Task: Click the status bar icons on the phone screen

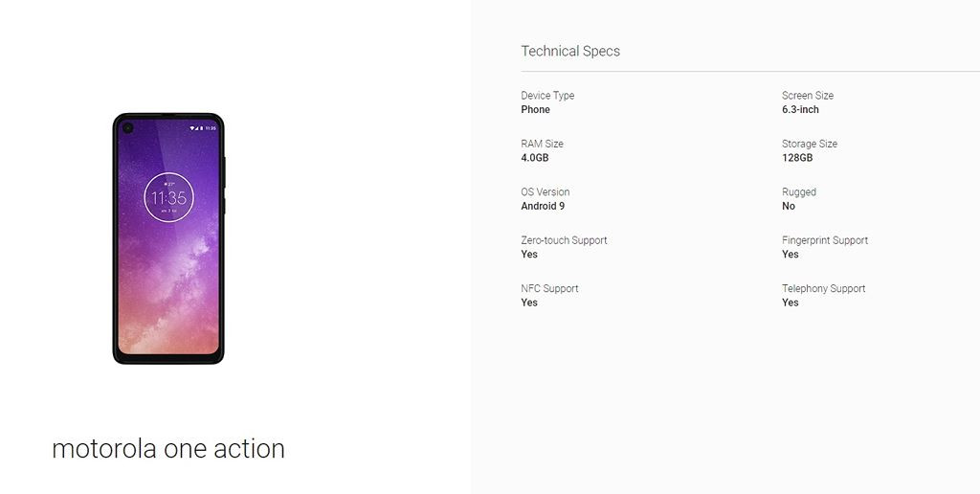Action: [202, 127]
